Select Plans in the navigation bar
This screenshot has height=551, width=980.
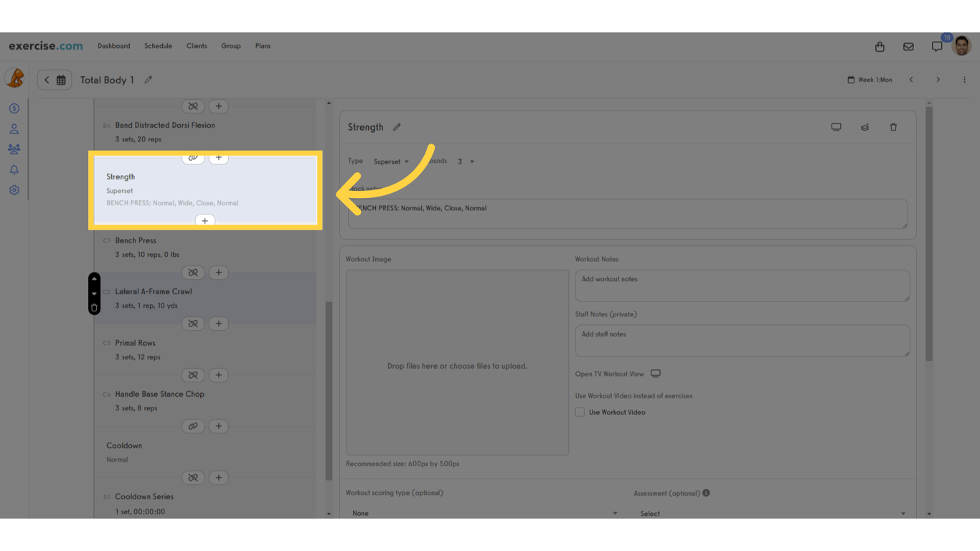point(263,46)
